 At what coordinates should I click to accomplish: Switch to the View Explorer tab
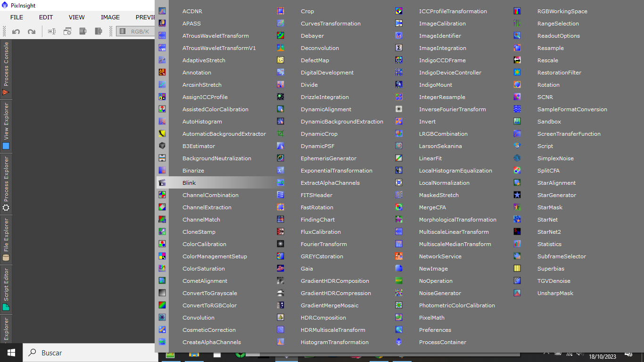6,126
